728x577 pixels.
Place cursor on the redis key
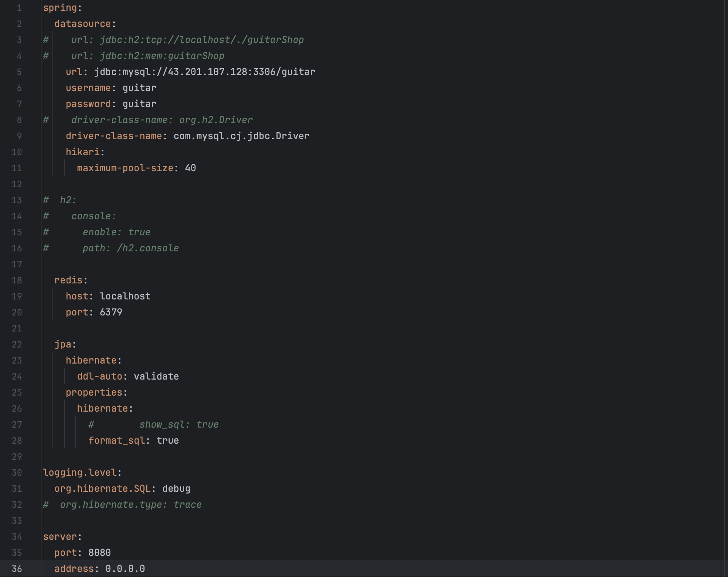tap(68, 280)
